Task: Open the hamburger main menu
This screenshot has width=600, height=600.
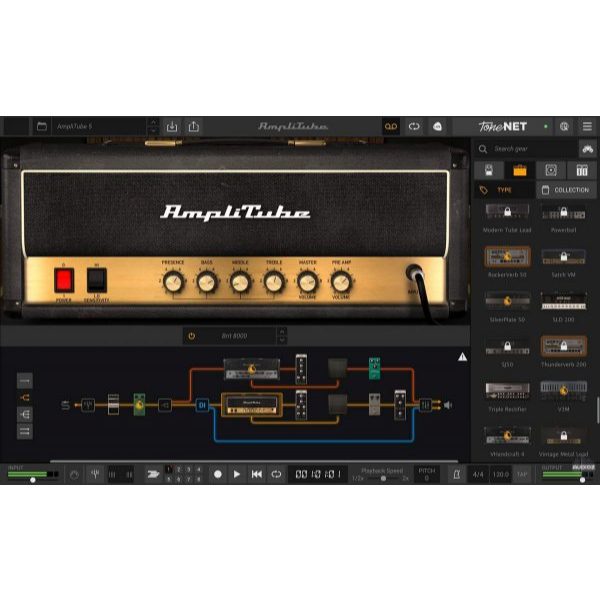Action: point(587,126)
